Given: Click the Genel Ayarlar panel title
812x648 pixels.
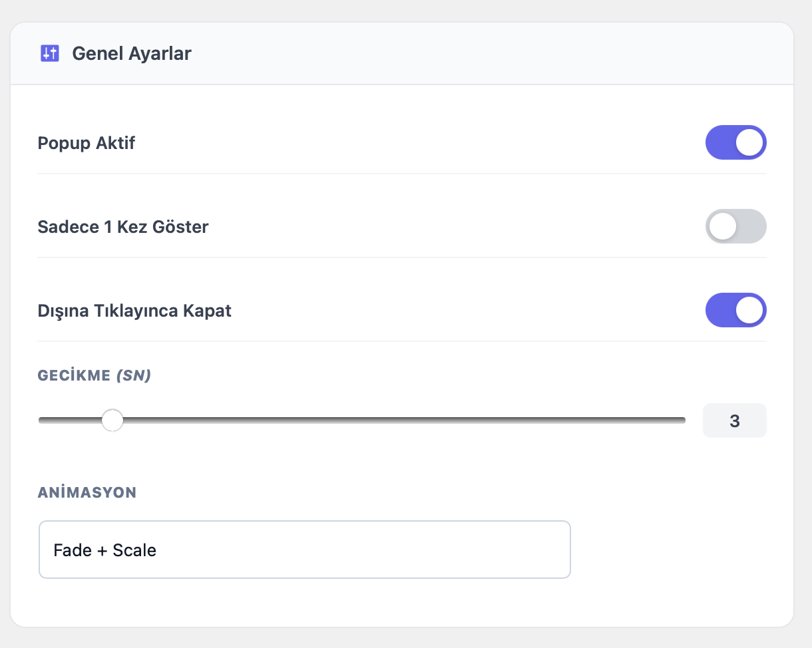Looking at the screenshot, I should 131,53.
